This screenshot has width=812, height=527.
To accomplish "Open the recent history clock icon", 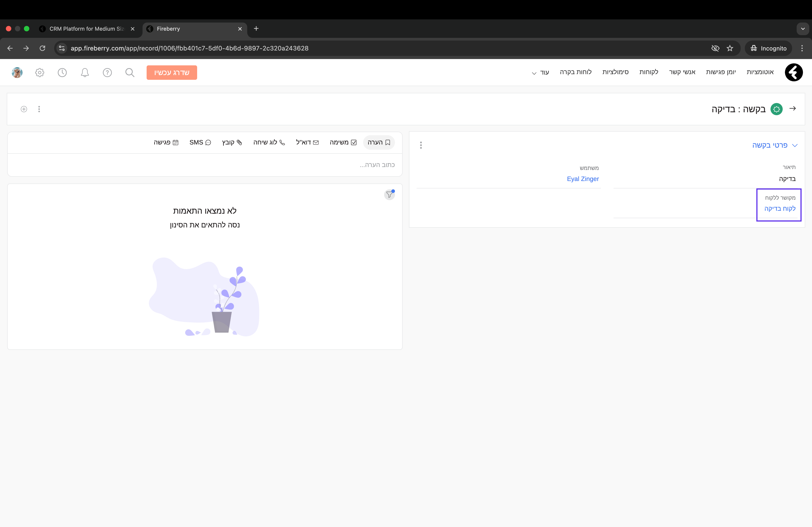I will click(x=62, y=72).
